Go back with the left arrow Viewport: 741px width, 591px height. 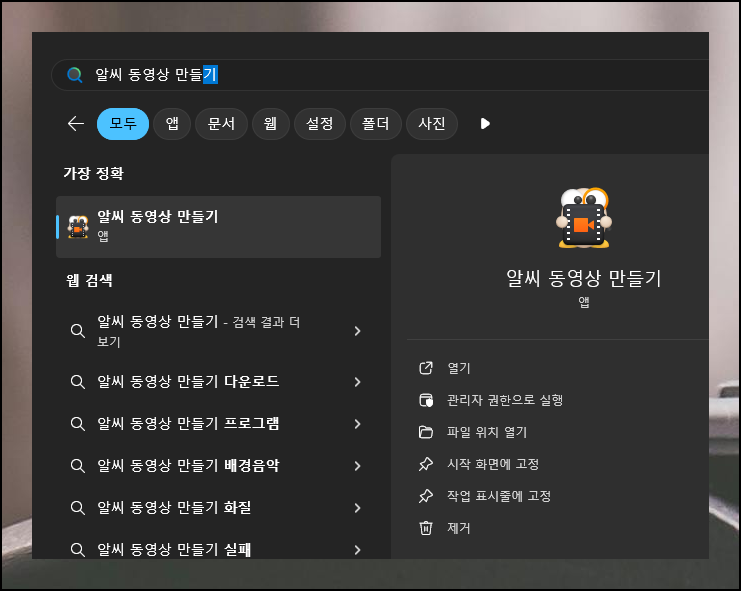pos(76,124)
